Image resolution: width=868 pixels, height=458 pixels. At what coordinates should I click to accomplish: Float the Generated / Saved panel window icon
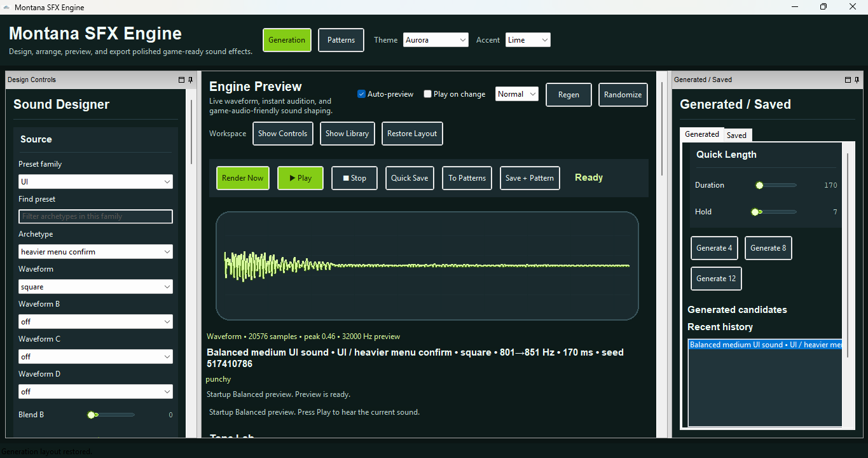(x=848, y=80)
